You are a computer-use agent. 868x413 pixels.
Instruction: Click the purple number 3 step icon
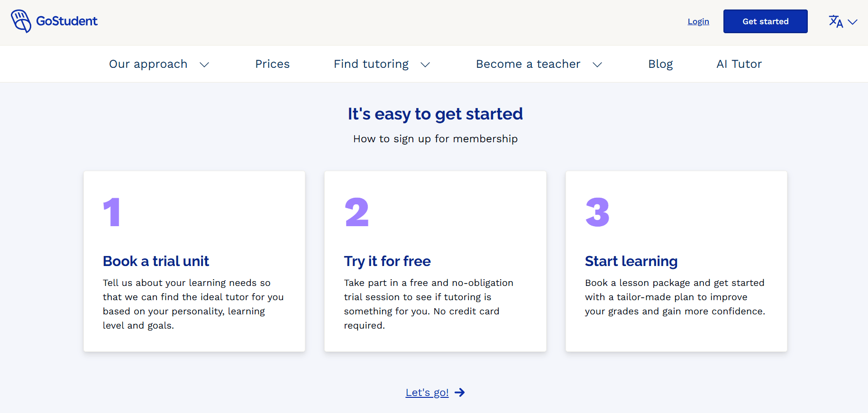coord(597,212)
